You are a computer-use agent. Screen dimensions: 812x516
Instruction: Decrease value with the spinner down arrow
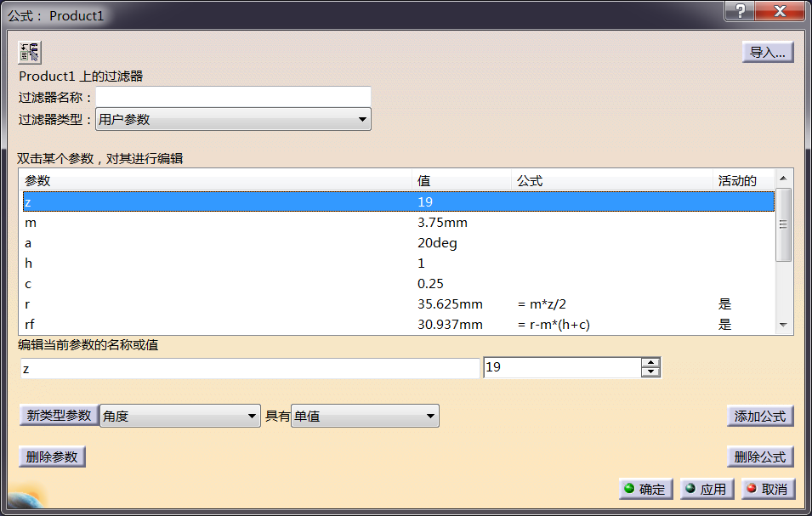coord(650,372)
